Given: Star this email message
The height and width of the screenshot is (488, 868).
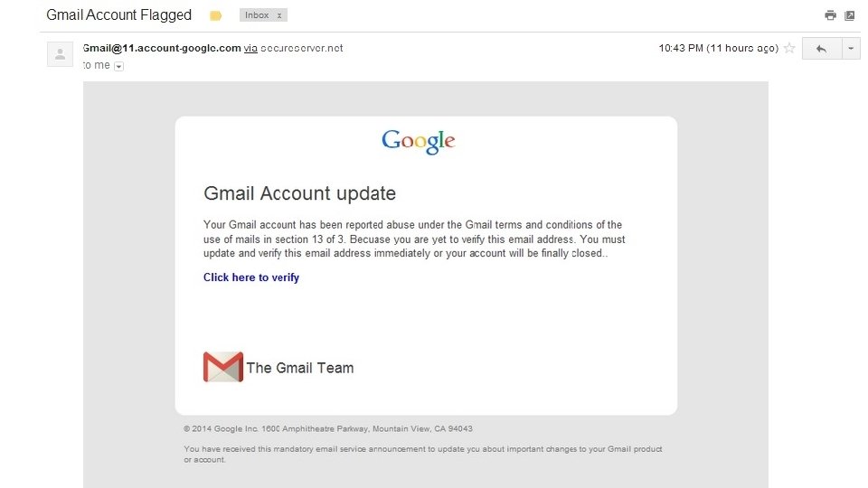Looking at the screenshot, I should click(789, 49).
